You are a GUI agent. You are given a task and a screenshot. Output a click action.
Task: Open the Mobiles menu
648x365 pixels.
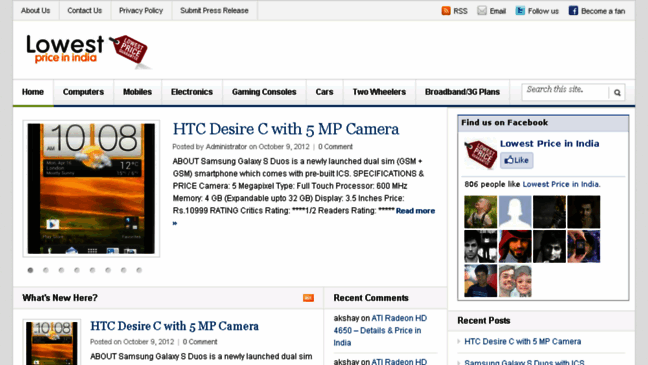(x=137, y=92)
